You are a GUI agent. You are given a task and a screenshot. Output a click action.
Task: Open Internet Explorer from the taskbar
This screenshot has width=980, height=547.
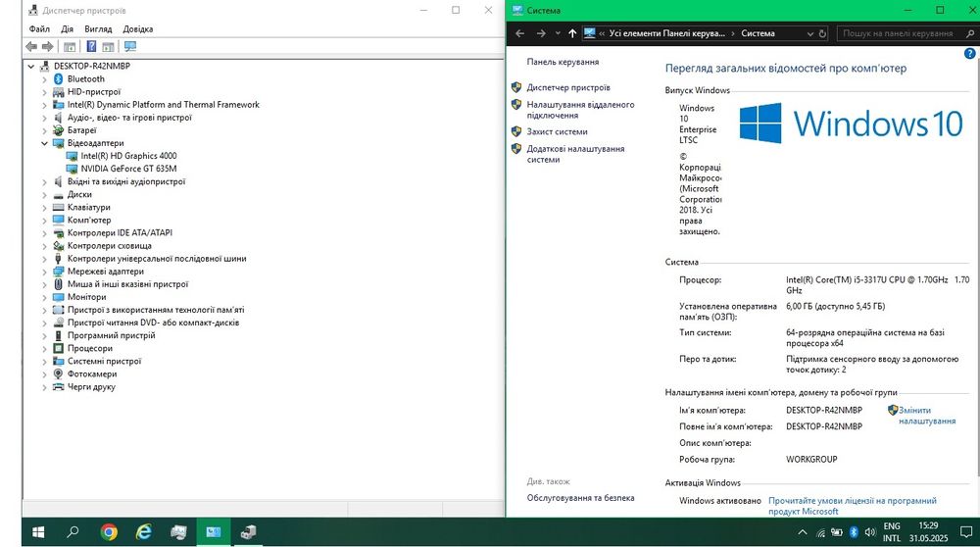[144, 532]
